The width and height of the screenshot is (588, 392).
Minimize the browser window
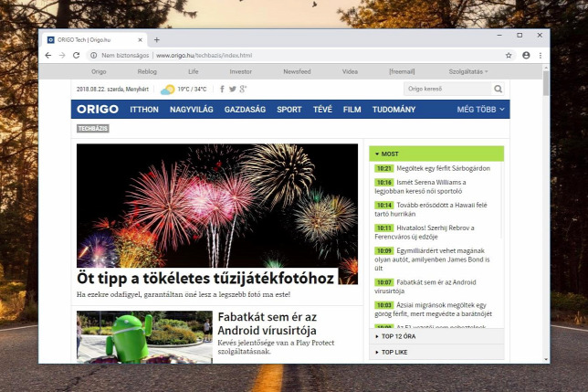coord(499,35)
